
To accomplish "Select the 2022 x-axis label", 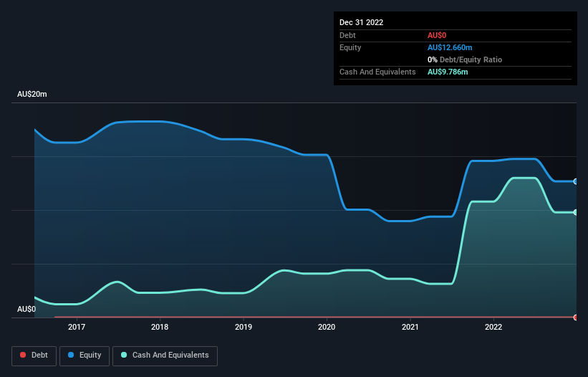I will 493,327.
